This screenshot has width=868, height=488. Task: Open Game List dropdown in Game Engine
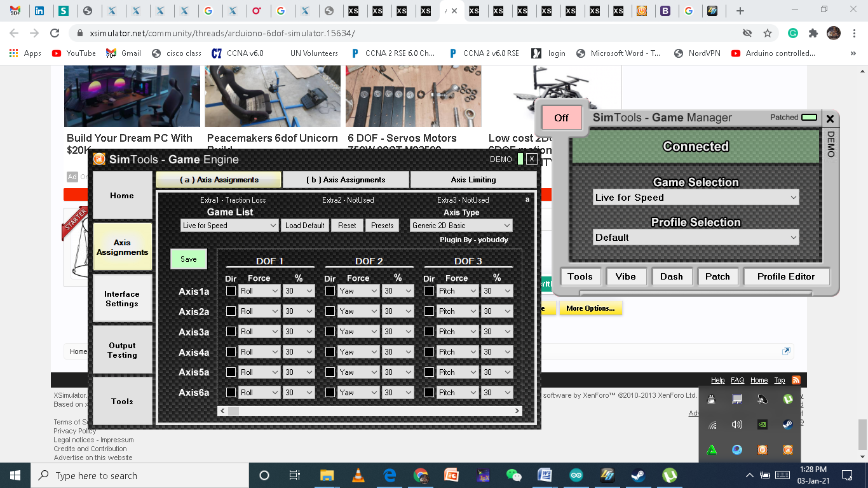tap(229, 226)
